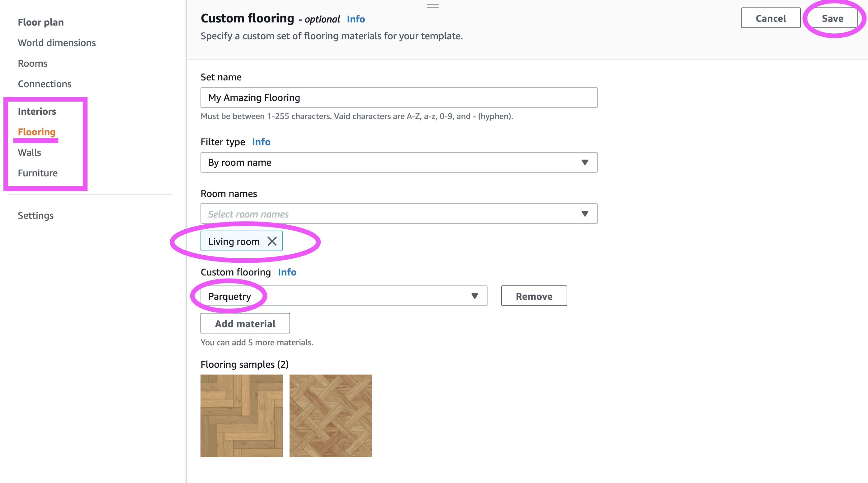Open Rooms in the sidebar

32,63
